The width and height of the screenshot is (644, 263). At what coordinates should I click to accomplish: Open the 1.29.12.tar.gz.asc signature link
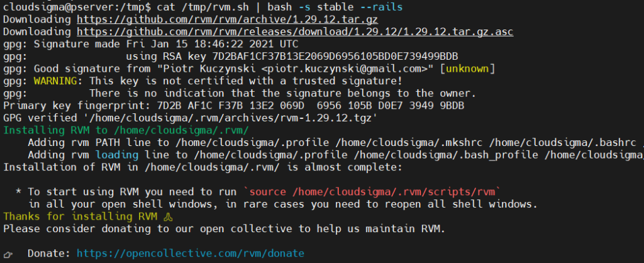[x=295, y=32]
